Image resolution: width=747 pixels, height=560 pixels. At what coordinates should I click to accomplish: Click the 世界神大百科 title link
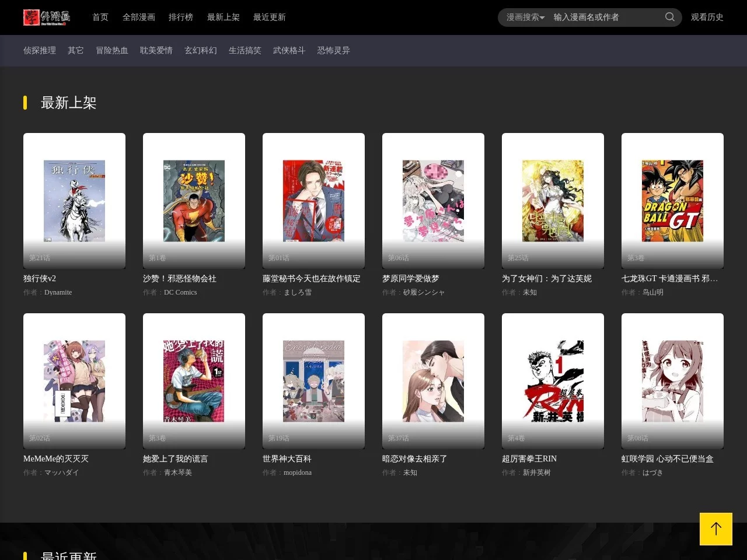click(287, 459)
